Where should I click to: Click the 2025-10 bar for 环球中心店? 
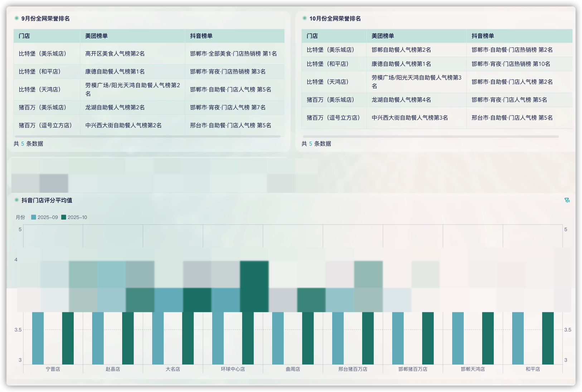click(248, 338)
